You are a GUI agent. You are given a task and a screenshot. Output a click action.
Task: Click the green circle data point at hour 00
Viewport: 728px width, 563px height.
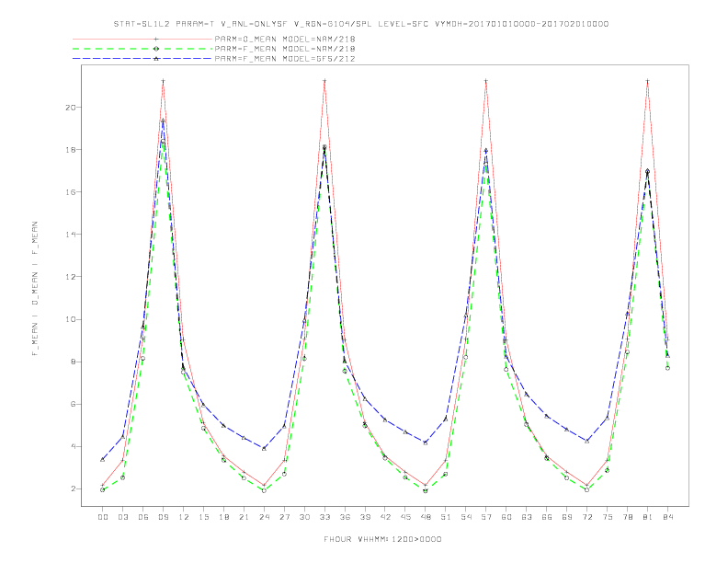click(103, 489)
